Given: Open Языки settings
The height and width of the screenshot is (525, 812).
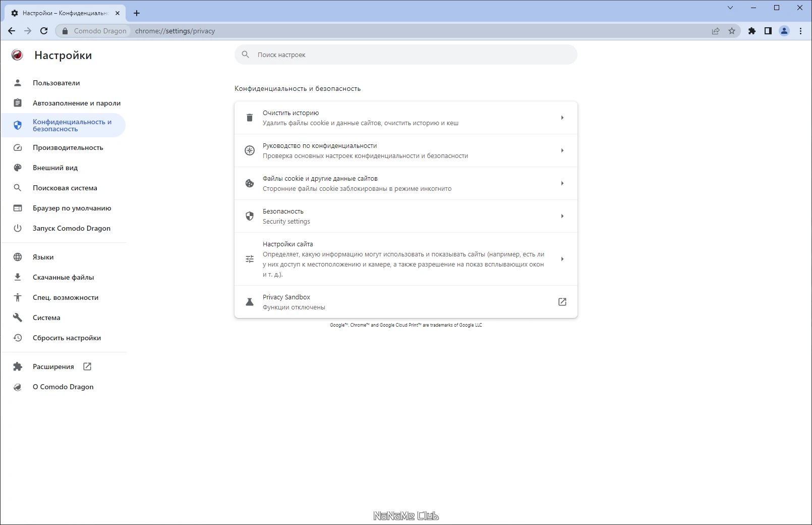Looking at the screenshot, I should click(x=63, y=257).
